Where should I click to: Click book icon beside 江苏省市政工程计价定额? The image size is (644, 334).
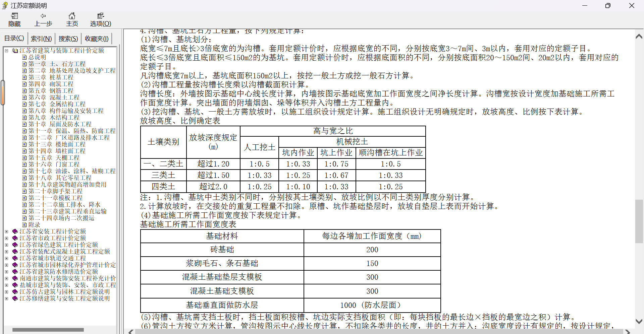15,238
